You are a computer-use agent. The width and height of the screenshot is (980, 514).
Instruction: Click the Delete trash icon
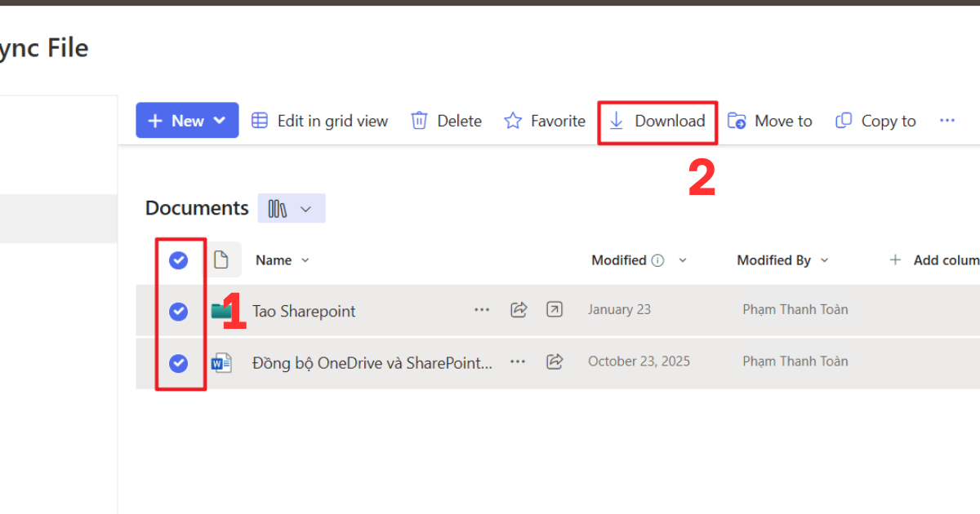click(419, 120)
